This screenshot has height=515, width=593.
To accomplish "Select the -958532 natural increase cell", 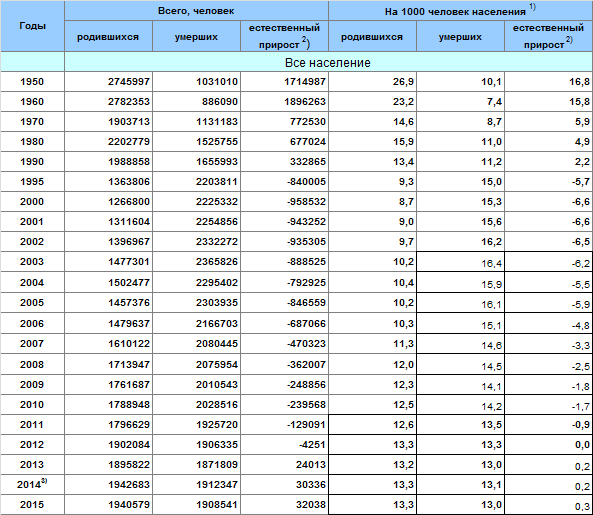I will 284,202.
